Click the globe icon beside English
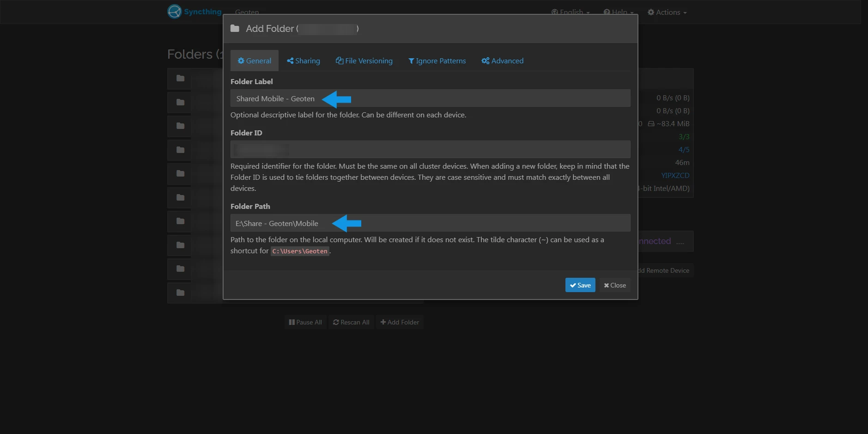 (x=555, y=12)
